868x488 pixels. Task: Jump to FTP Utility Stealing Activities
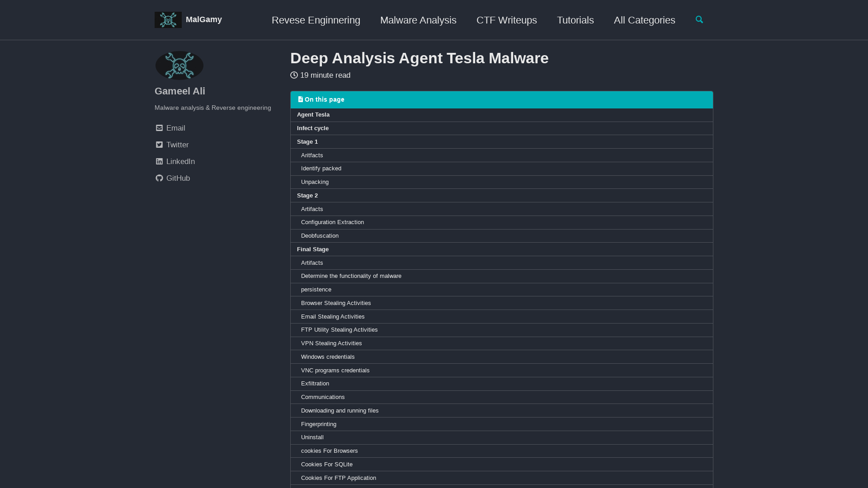(502, 330)
